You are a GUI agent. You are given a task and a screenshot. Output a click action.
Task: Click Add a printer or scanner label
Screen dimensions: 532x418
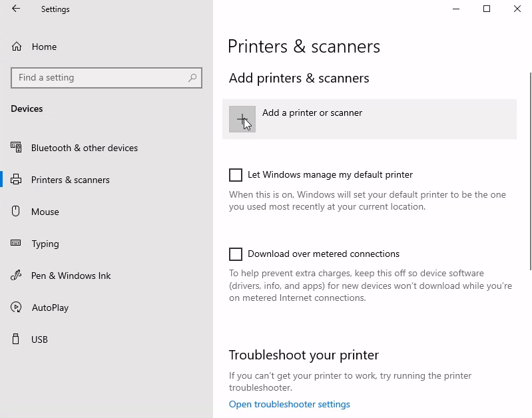coord(312,112)
